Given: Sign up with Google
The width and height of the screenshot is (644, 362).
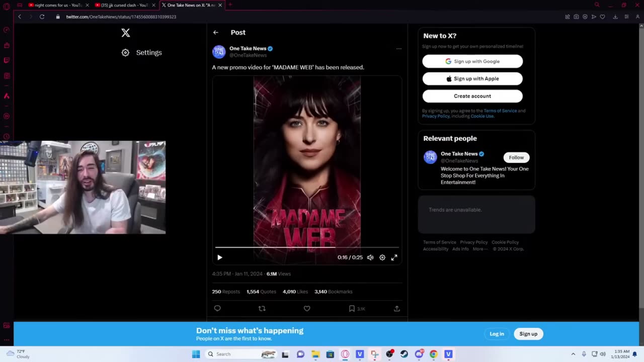Looking at the screenshot, I should point(472,61).
